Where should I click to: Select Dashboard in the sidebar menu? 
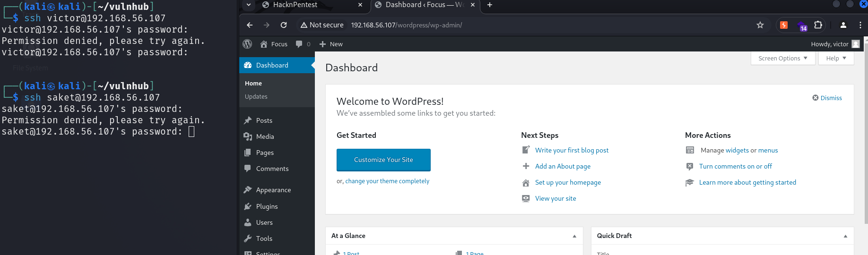click(277, 65)
